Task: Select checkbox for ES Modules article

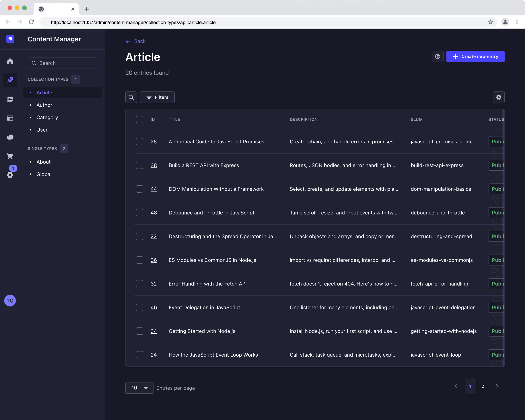Action: 139,260
